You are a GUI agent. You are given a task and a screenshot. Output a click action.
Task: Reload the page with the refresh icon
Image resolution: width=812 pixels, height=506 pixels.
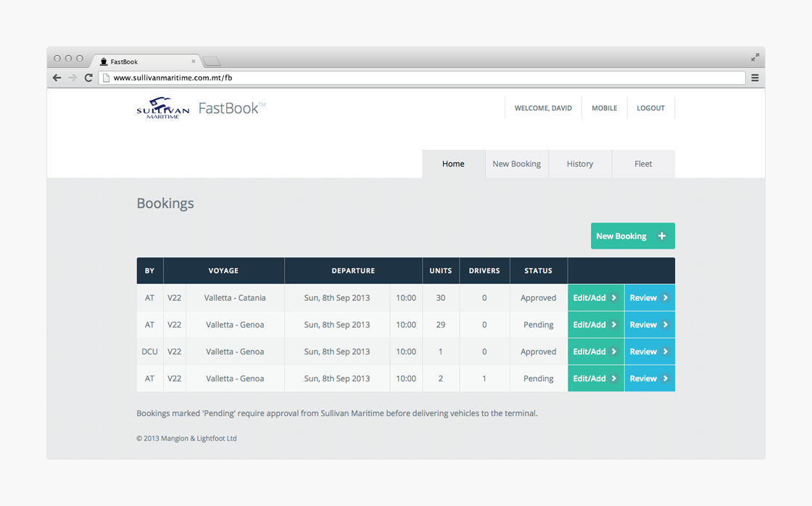(x=88, y=78)
